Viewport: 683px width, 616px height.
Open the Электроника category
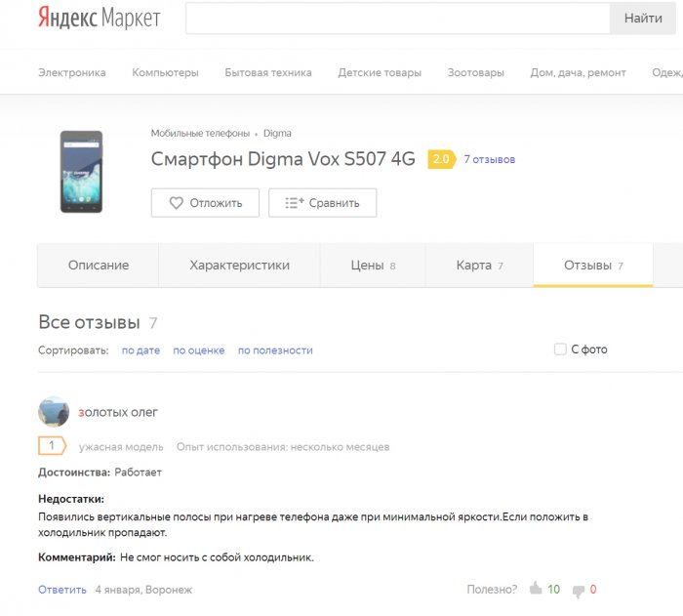[72, 72]
